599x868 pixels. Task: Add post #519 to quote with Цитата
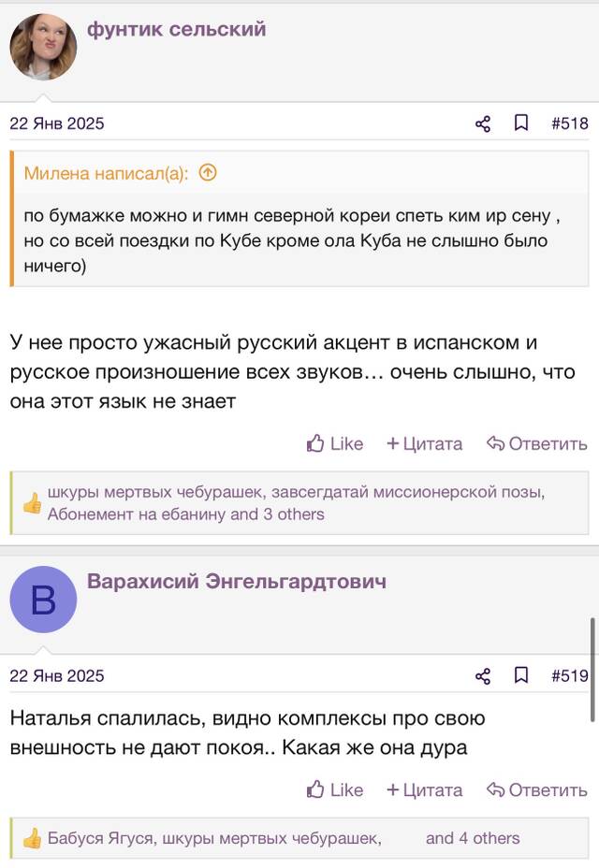(x=425, y=790)
